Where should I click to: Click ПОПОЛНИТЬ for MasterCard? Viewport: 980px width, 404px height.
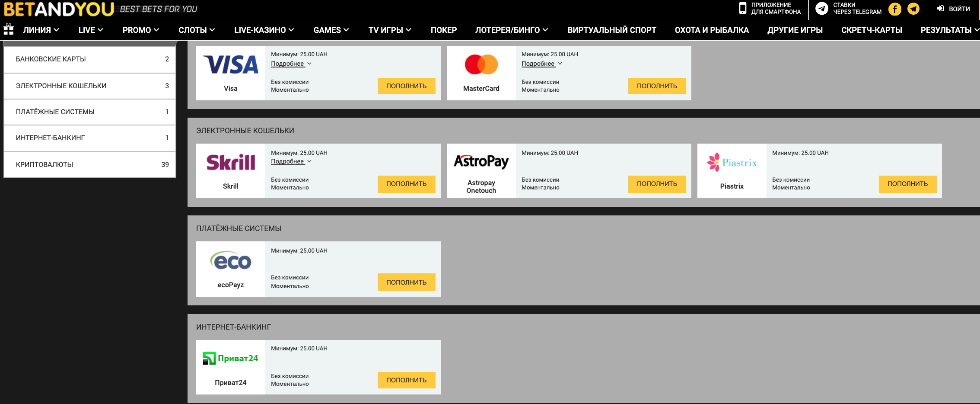(x=657, y=86)
